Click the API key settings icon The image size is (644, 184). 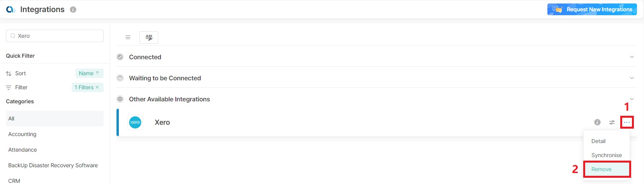(149, 37)
